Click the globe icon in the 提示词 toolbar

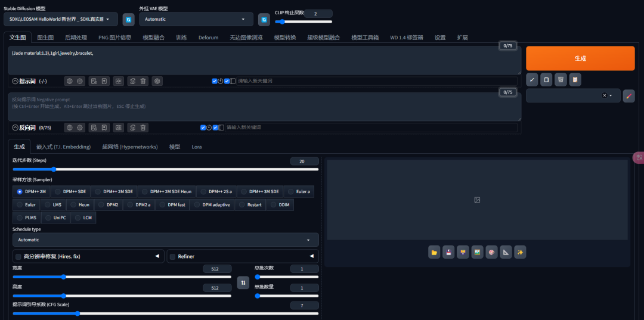point(69,81)
